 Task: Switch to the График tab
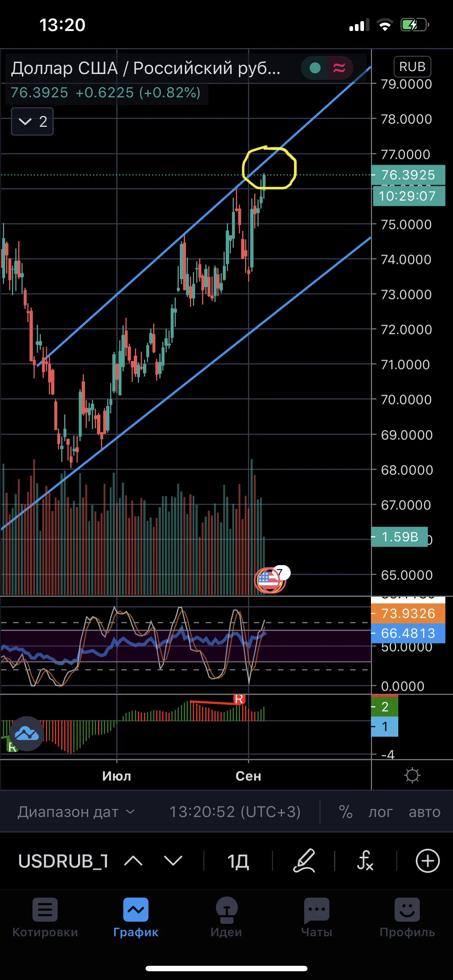pos(136,918)
